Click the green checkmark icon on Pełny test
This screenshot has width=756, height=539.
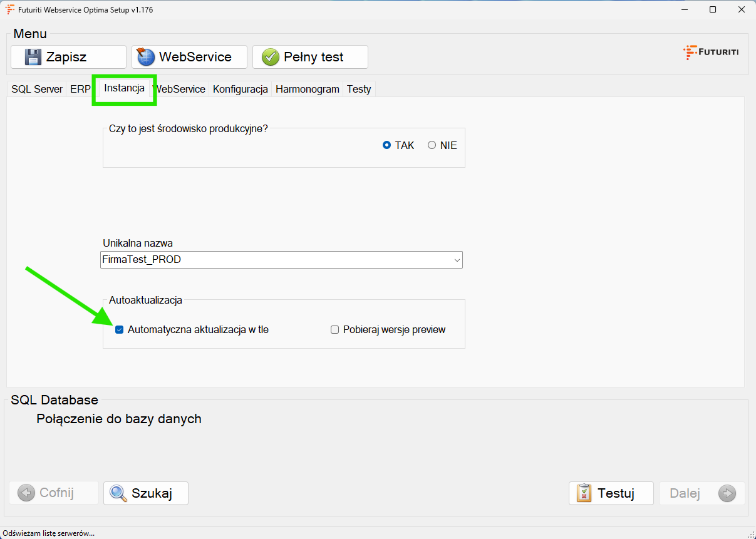tap(271, 57)
